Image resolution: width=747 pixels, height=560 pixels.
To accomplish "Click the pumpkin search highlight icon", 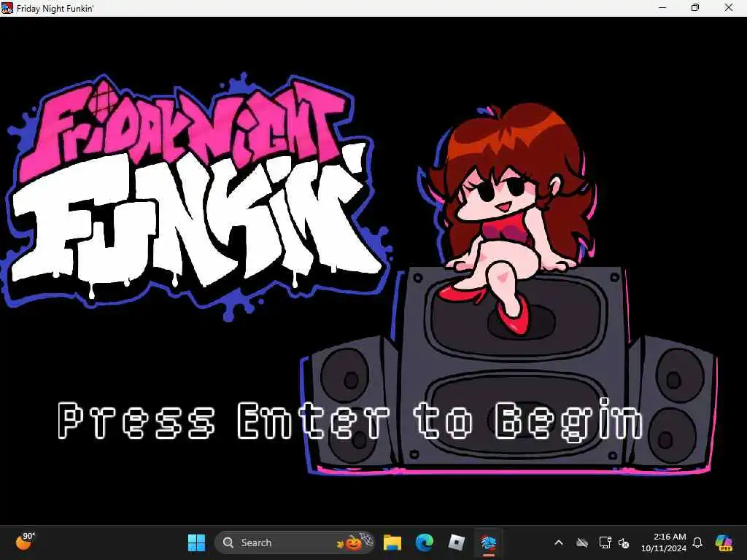I will [354, 542].
